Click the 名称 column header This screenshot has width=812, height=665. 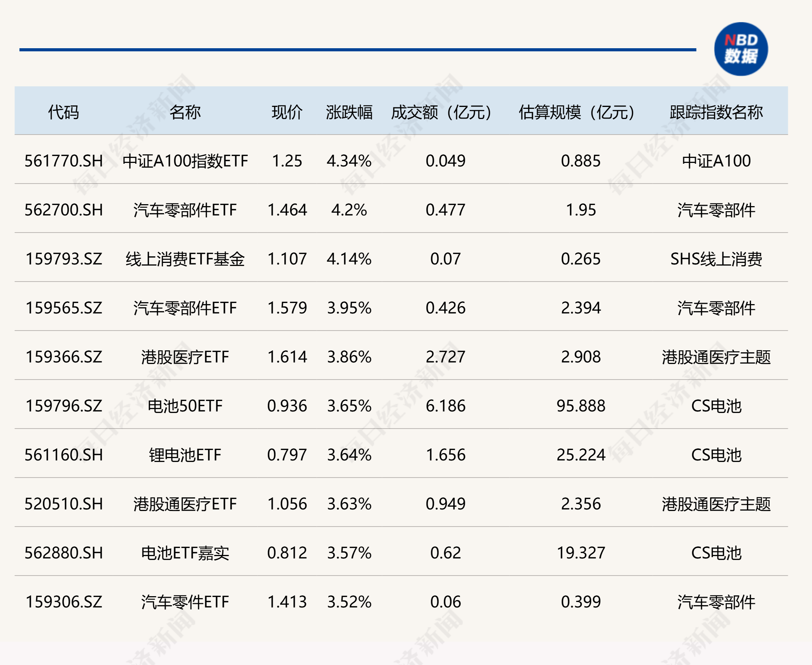[x=185, y=112]
